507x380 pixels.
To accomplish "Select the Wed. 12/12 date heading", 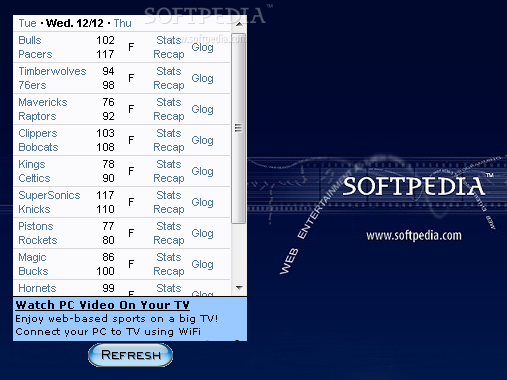I will click(x=75, y=23).
